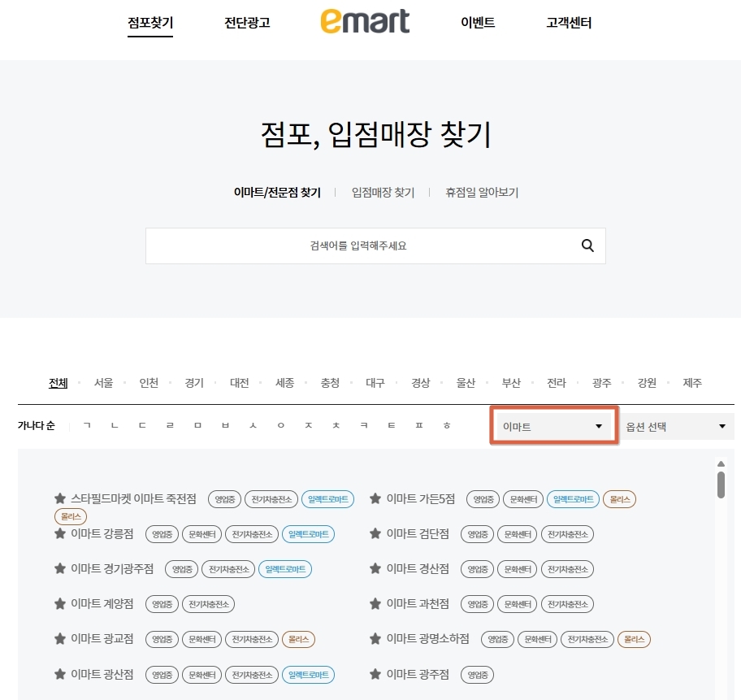
Task: Open the highlighted 이마트 store type dropdown
Action: point(553,425)
